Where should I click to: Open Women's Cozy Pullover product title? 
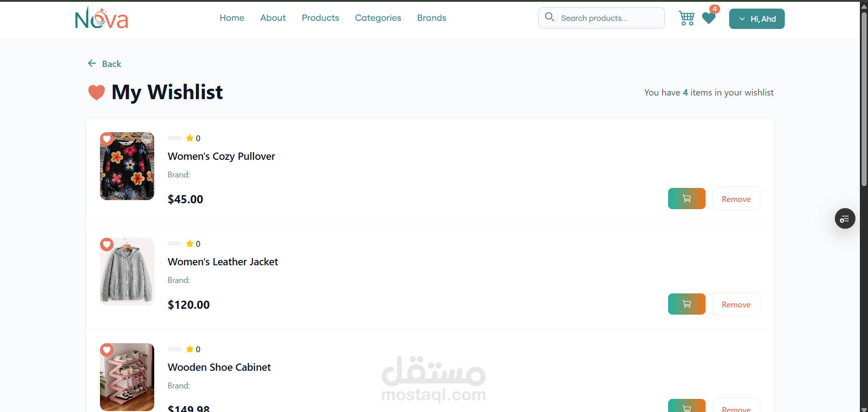[221, 156]
